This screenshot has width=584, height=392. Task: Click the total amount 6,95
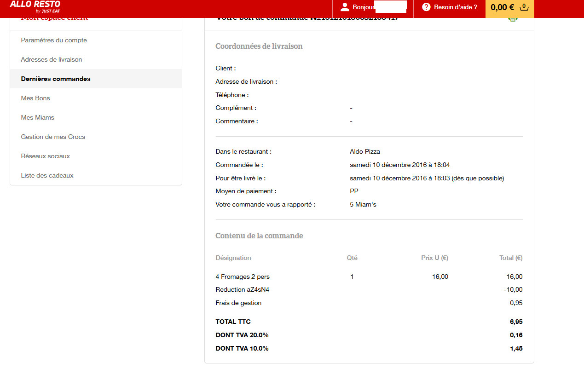[516, 322]
